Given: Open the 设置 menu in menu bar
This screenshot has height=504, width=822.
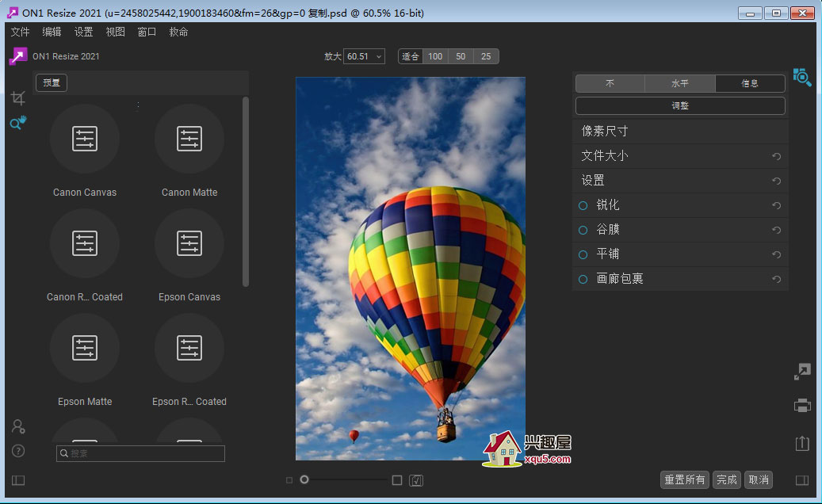Looking at the screenshot, I should coord(83,32).
